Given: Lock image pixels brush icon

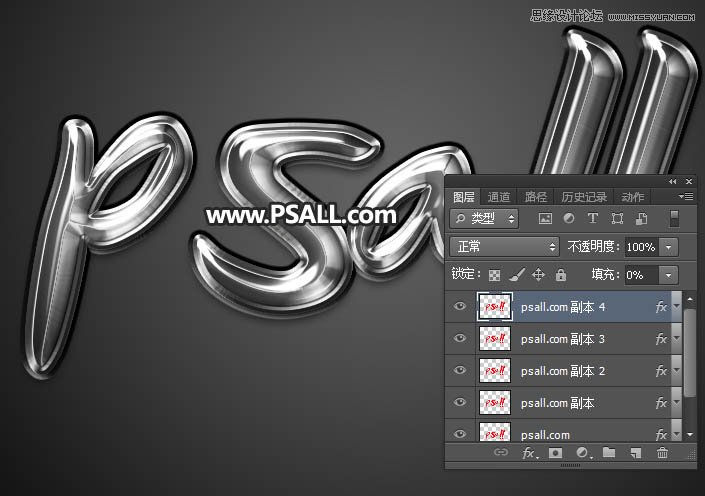Looking at the screenshot, I should coord(517,275).
